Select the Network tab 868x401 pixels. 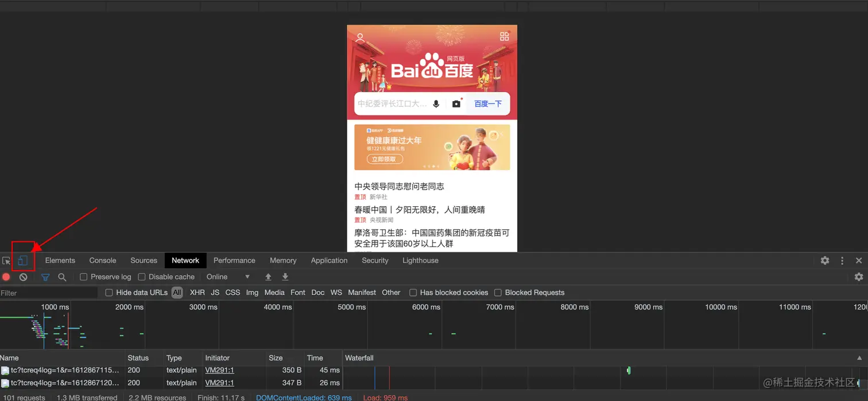[x=185, y=260]
